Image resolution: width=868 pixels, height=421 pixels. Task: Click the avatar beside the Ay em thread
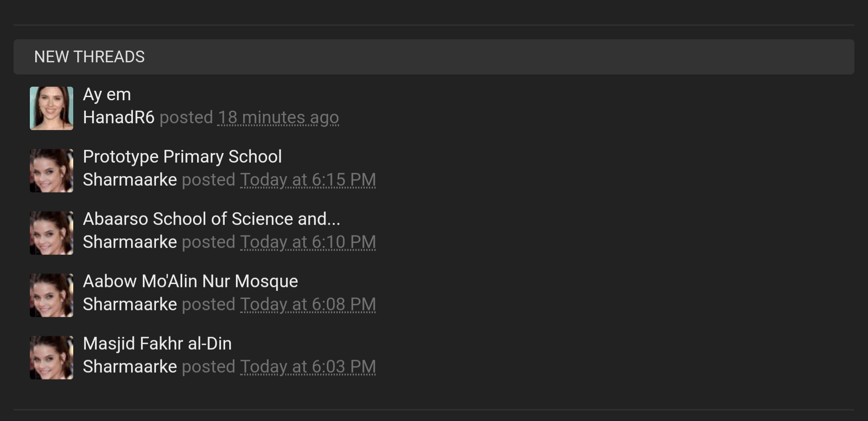(x=51, y=108)
